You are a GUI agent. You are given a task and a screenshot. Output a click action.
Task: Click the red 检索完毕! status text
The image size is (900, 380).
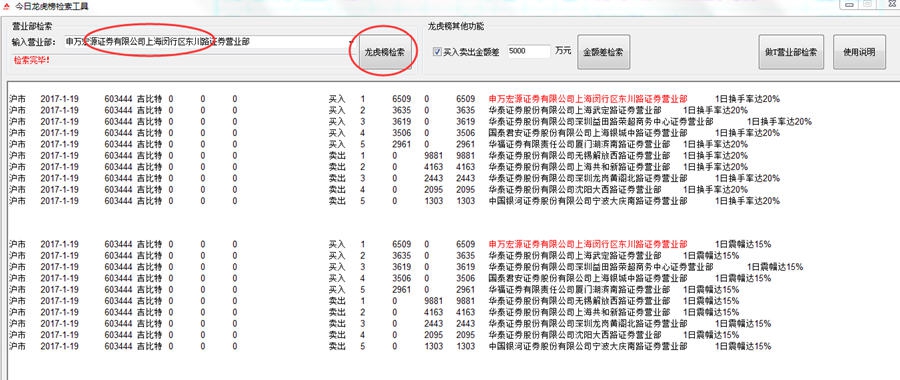[32, 60]
